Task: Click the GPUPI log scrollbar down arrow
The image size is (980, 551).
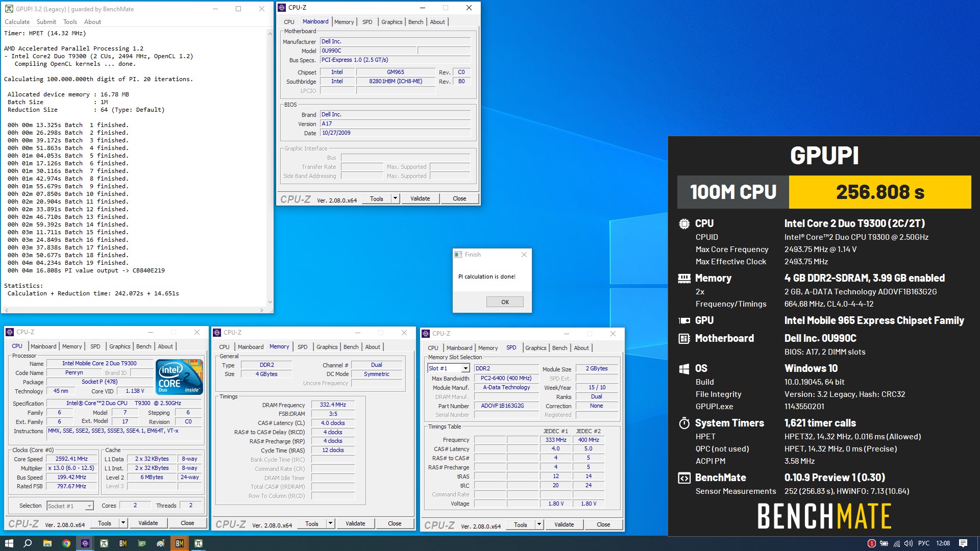Action: (270, 303)
